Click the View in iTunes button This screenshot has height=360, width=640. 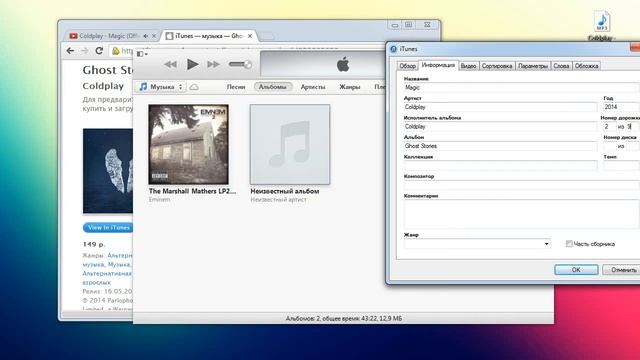109,227
